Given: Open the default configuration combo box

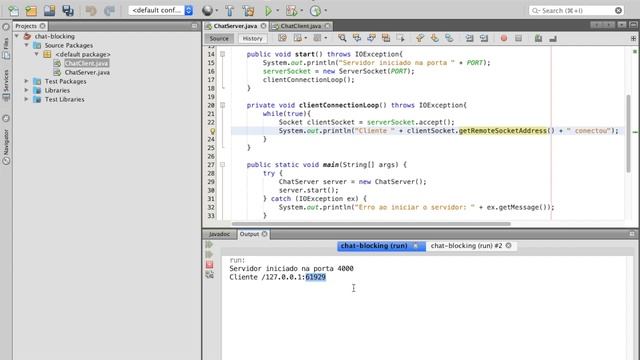Looking at the screenshot, I should click(x=160, y=10).
